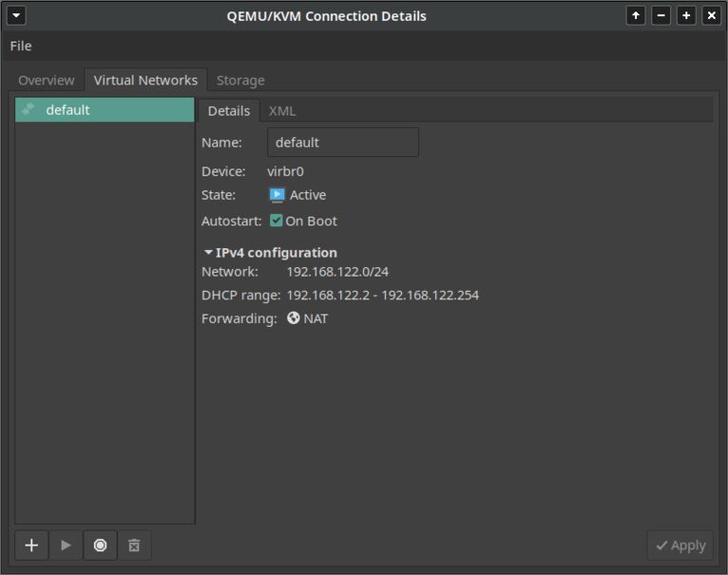
Task: Click the network icon beside default
Action: tap(28, 110)
